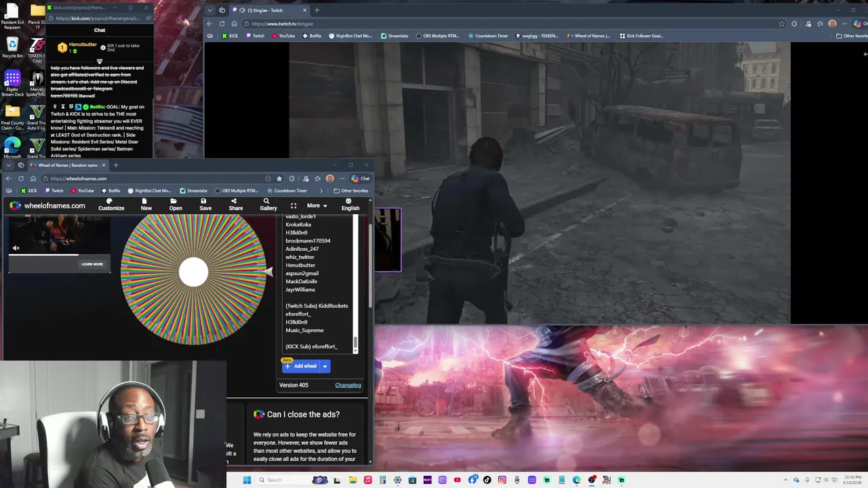Click the Share icon on wheelofnames toolbar
Screen dimensions: 868x488
[x=235, y=205]
